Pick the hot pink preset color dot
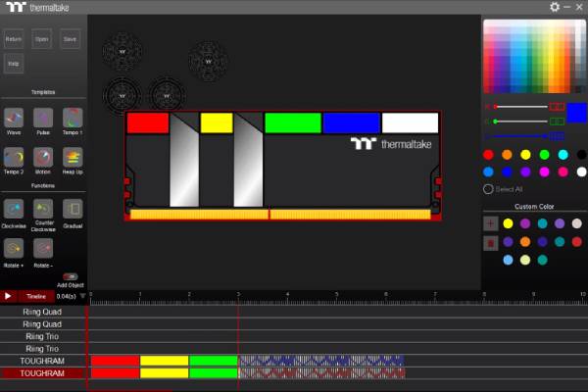588x392 pixels. pos(563,171)
